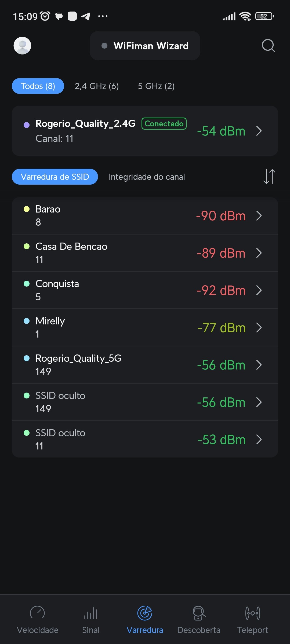Expand the Mirelly network chevron

pyautogui.click(x=259, y=328)
